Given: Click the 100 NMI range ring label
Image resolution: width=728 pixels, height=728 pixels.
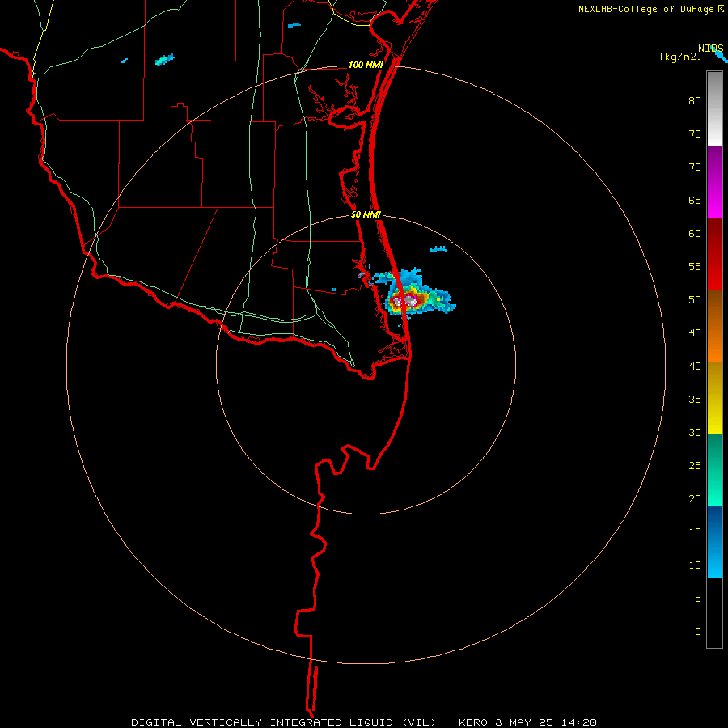Looking at the screenshot, I should [x=366, y=65].
